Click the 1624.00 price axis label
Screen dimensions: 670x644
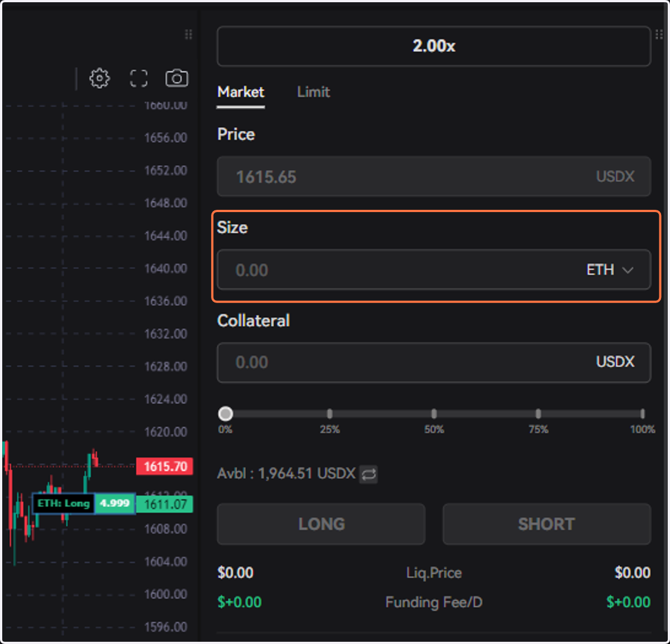(x=166, y=399)
